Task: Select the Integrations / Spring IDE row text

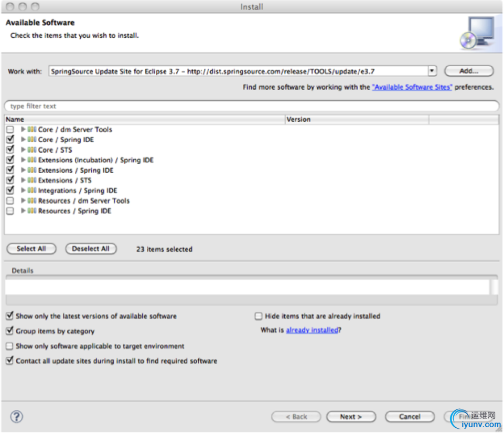Action: click(x=78, y=191)
